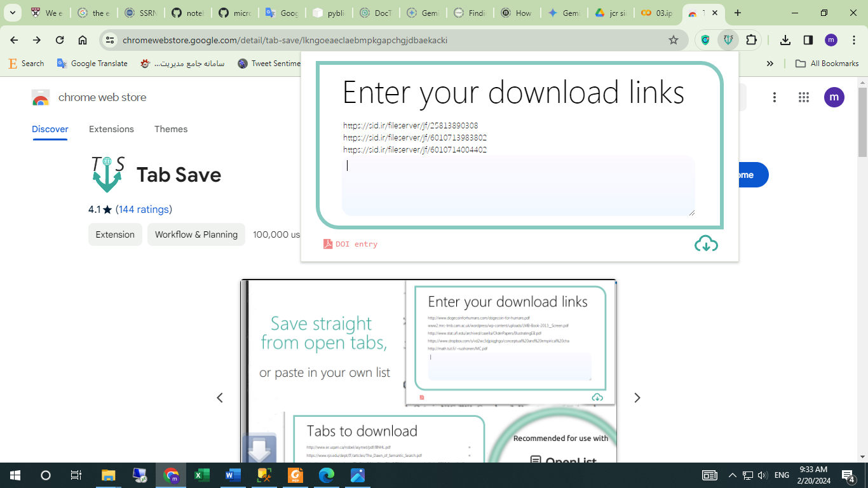Screen dimensions: 868x488
Task: Show previous screenshot with left arrow
Action: (220, 398)
